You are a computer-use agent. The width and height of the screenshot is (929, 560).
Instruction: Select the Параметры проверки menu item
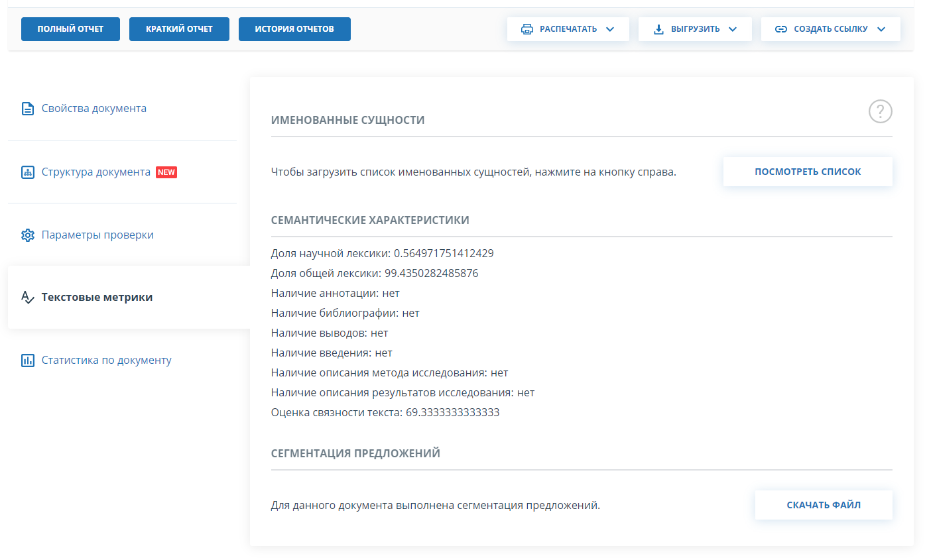pos(97,235)
